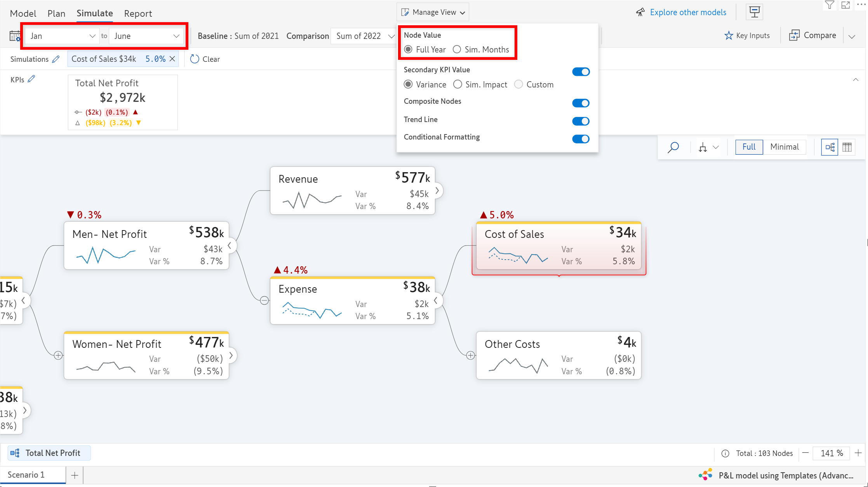Click the presentation mode icon

754,12
